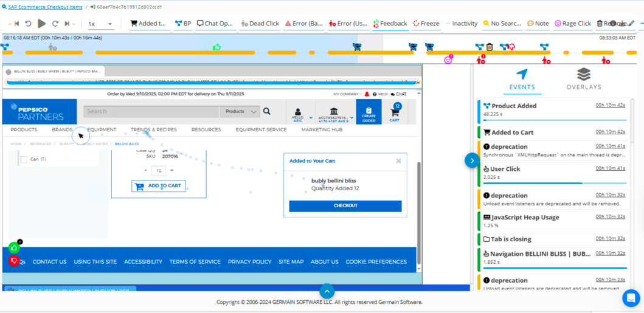Select the Product Added event
644x313 pixels.
pos(553,111)
